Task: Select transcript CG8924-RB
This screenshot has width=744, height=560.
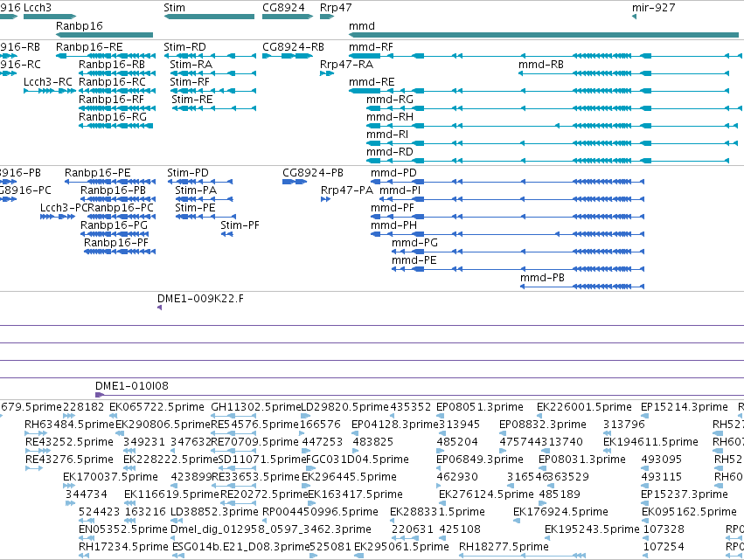Action: coord(293,47)
